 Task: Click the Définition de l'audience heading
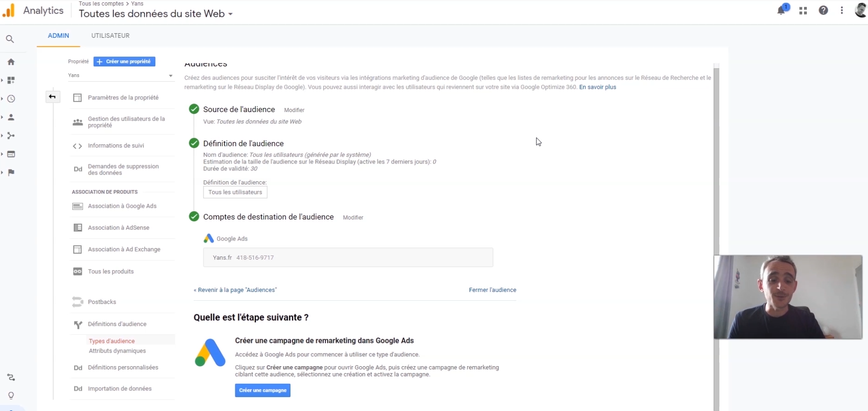click(x=243, y=143)
